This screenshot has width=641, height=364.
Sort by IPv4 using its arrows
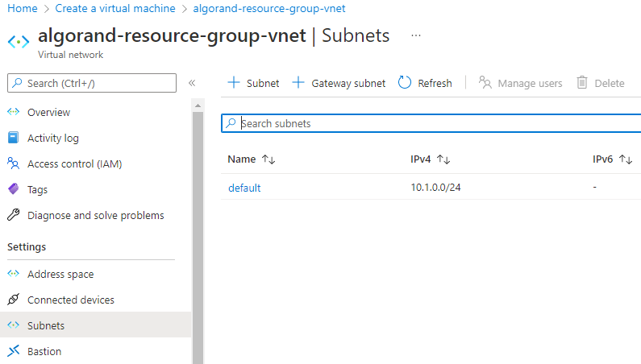point(443,159)
